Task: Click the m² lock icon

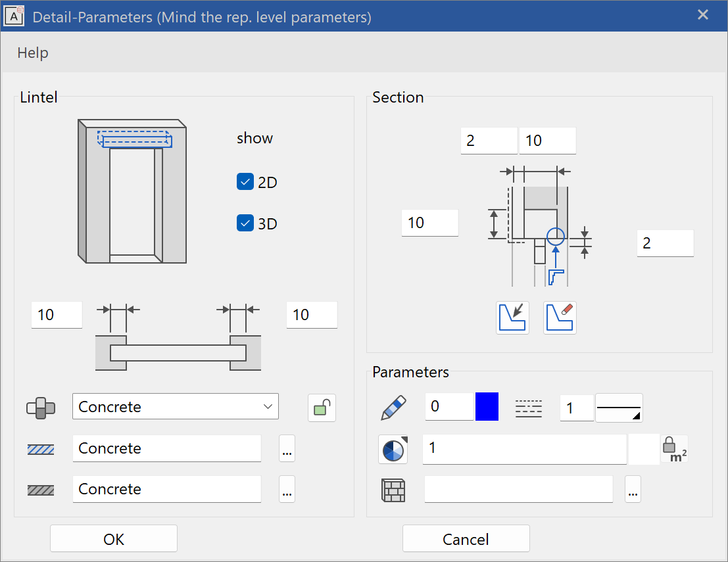Action: click(x=675, y=449)
